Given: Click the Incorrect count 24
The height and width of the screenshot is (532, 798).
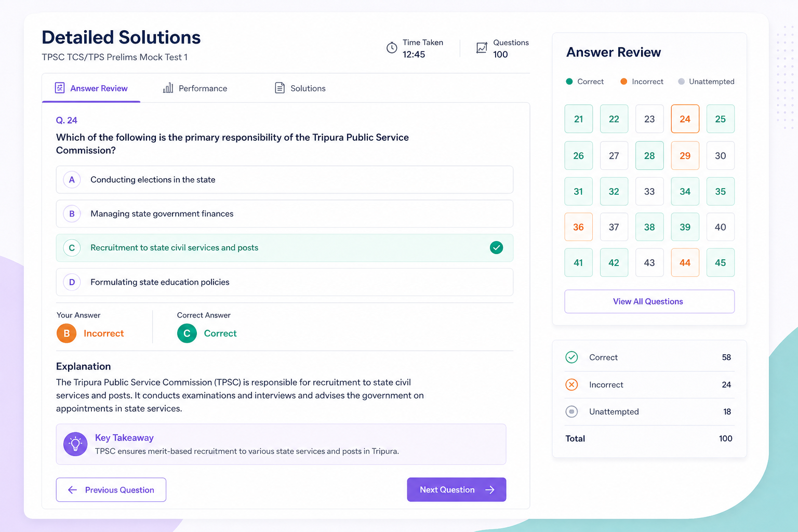Looking at the screenshot, I should pyautogui.click(x=726, y=384).
